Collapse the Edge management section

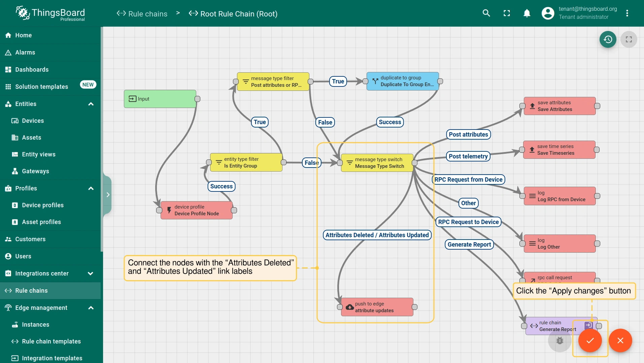[x=91, y=308]
